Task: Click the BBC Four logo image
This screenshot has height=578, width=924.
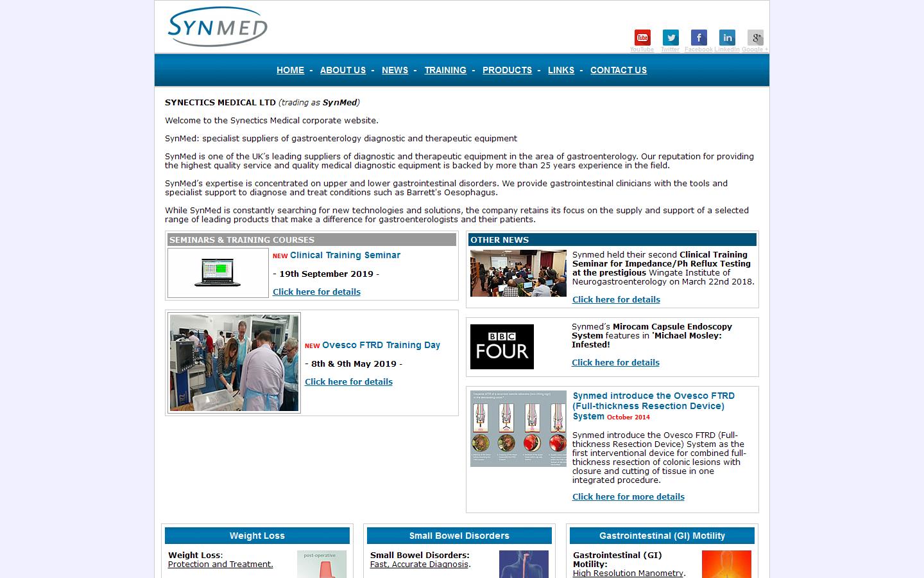Action: [x=502, y=347]
